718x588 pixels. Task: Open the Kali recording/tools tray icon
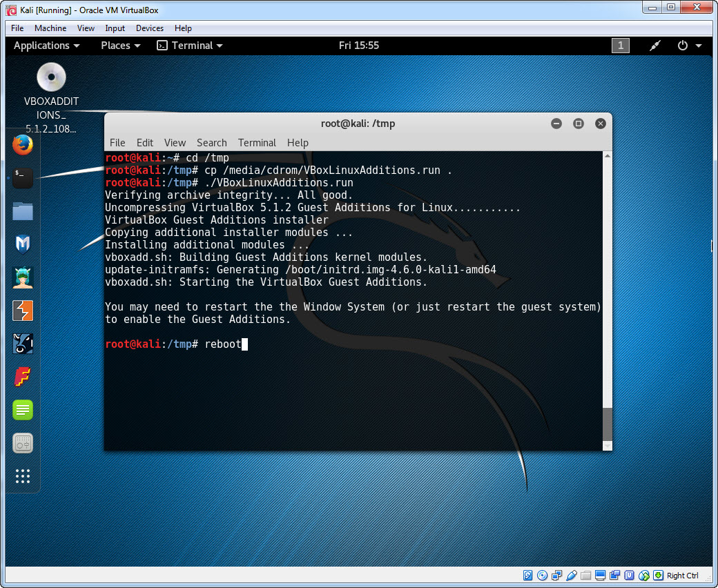(655, 46)
